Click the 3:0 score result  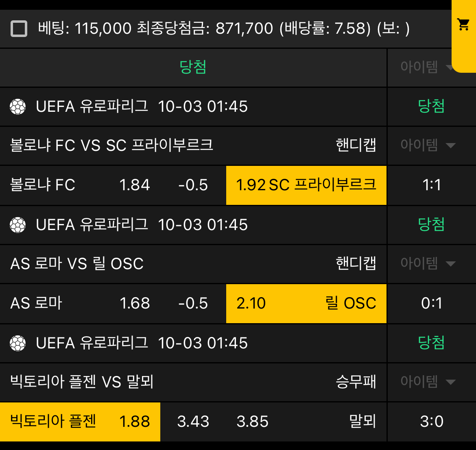click(x=432, y=422)
